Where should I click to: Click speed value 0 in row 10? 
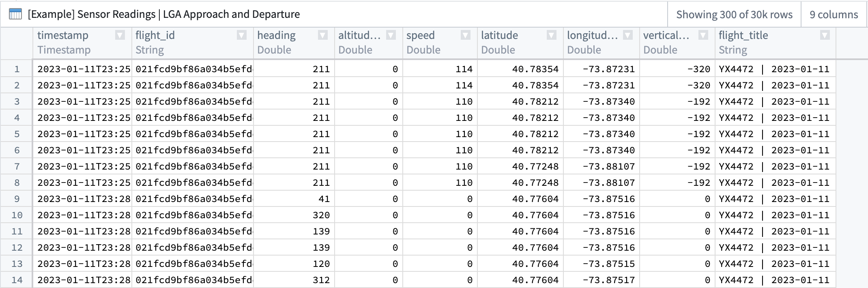point(470,215)
